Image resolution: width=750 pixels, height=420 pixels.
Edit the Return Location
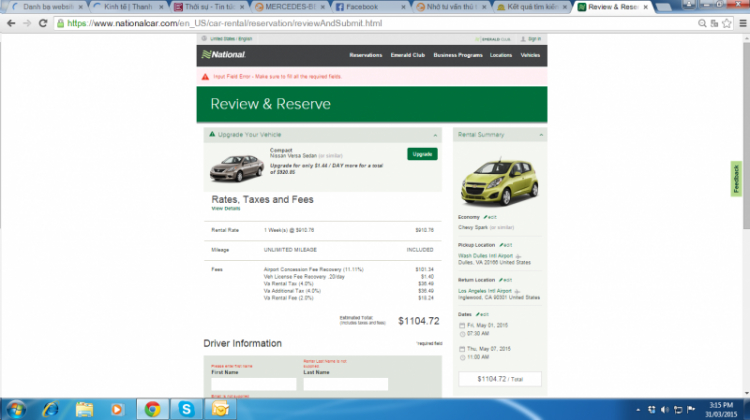click(505, 280)
